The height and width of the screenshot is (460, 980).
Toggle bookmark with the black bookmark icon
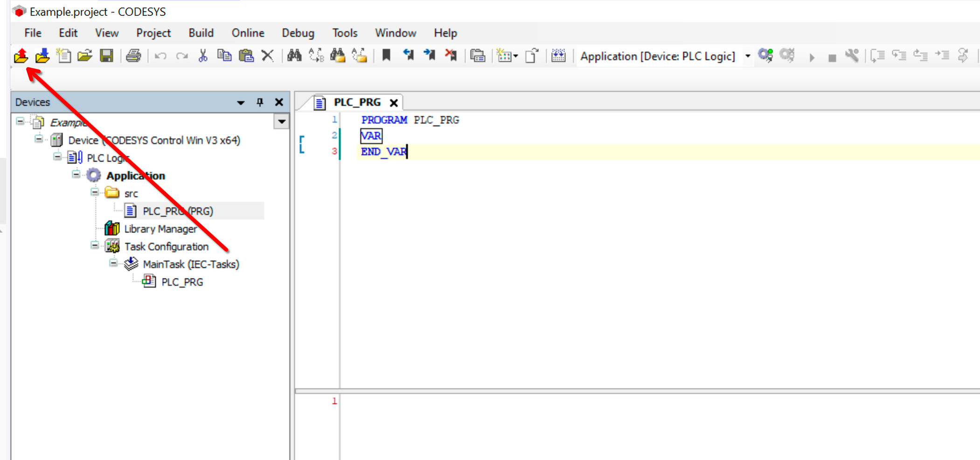coord(386,55)
